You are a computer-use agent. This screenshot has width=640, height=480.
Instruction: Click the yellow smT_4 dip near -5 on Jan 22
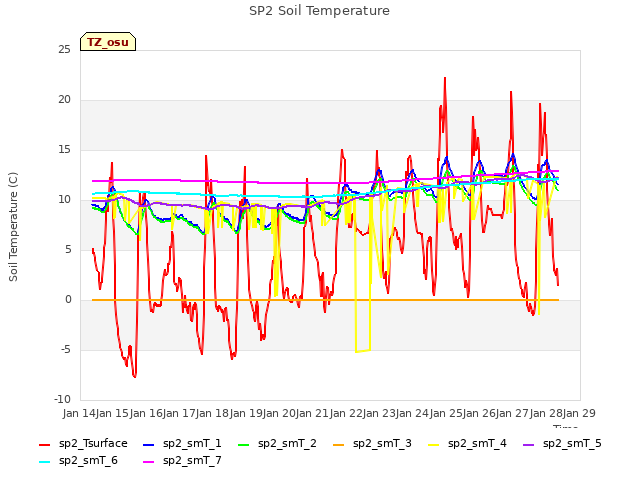(363, 351)
